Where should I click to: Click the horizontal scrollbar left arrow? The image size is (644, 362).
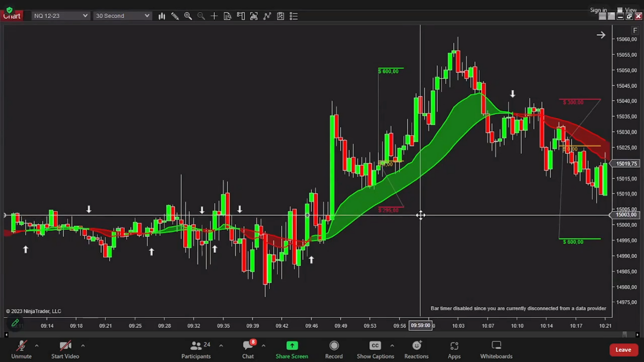tap(6, 334)
